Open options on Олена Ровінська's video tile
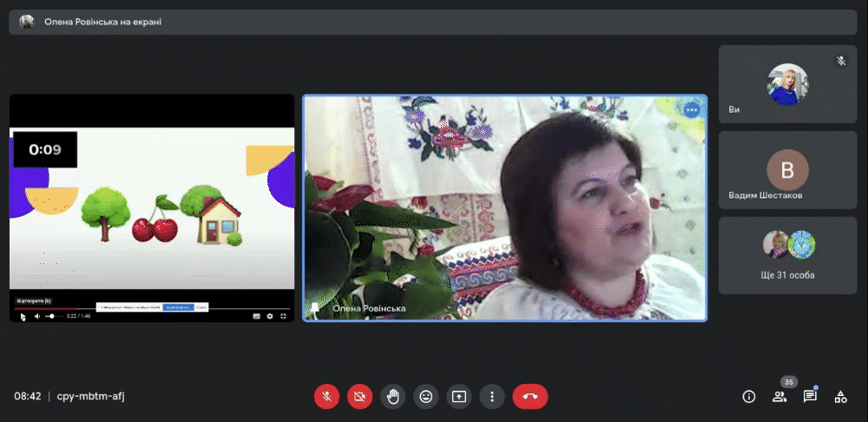This screenshot has width=868, height=422. click(692, 110)
